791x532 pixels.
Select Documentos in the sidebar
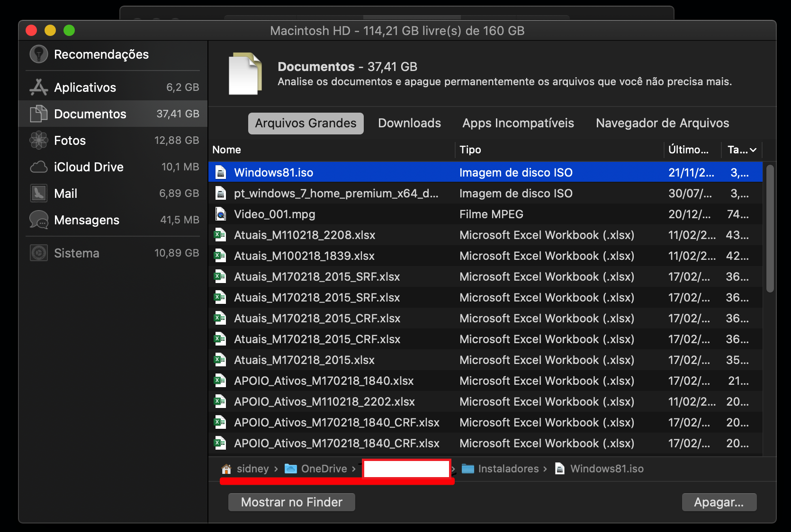[113, 114]
